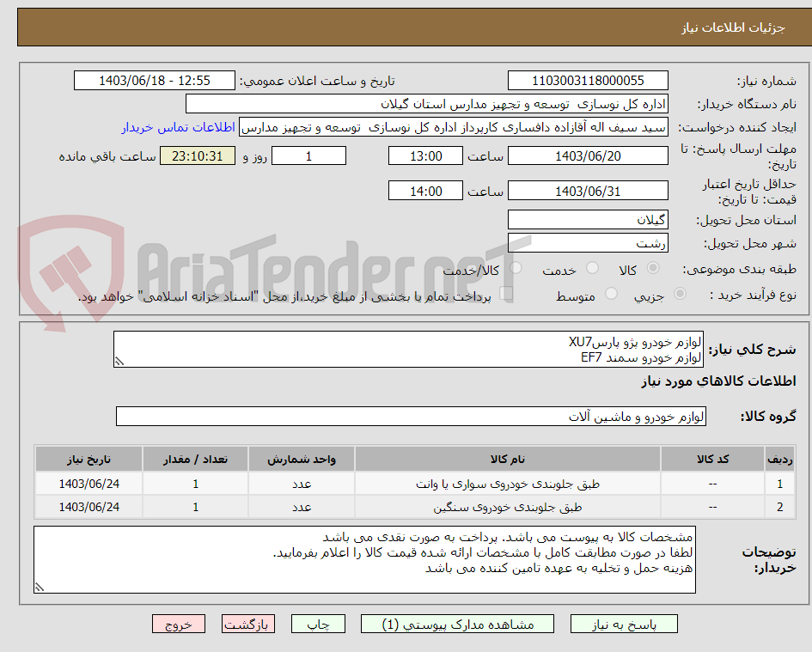Click the delivery province field گیلان

point(588,220)
